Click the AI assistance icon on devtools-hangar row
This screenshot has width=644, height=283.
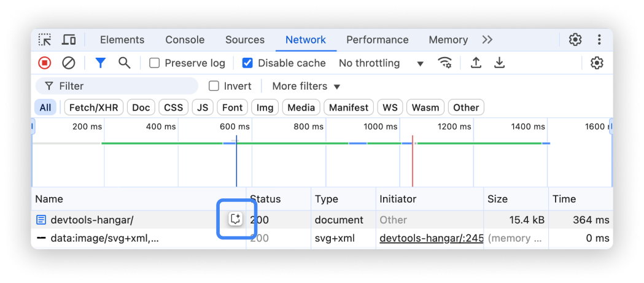coord(235,219)
